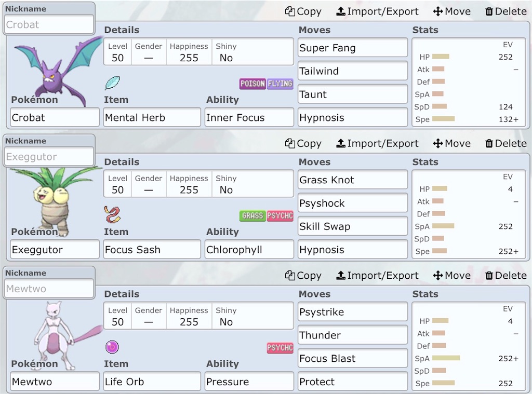532x394 pixels.
Task: Move the Exeggutor slot
Action: pyautogui.click(x=451, y=143)
